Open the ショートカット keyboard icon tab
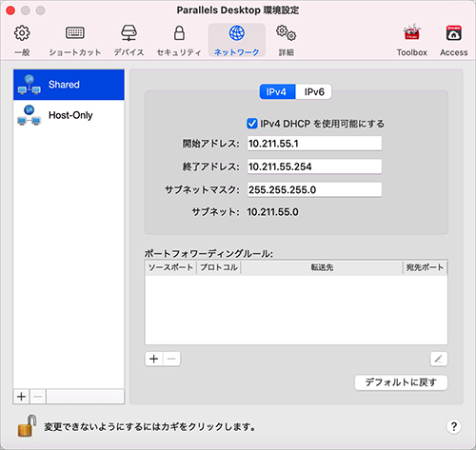476x450 pixels. pos(75,41)
